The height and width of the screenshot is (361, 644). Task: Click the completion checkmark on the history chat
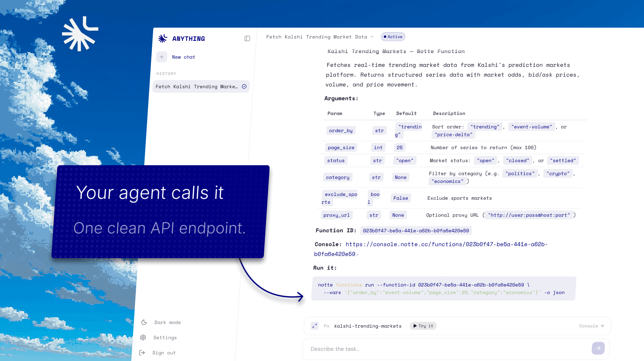(x=244, y=86)
